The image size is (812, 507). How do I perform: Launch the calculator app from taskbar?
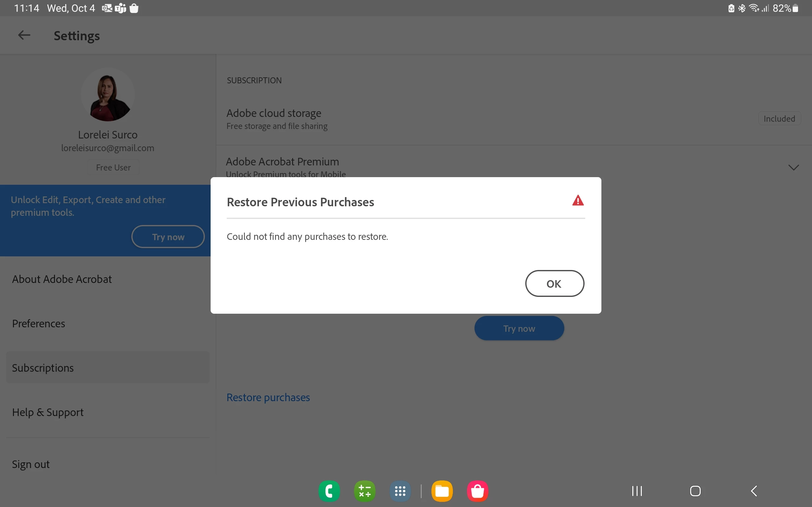[365, 491]
